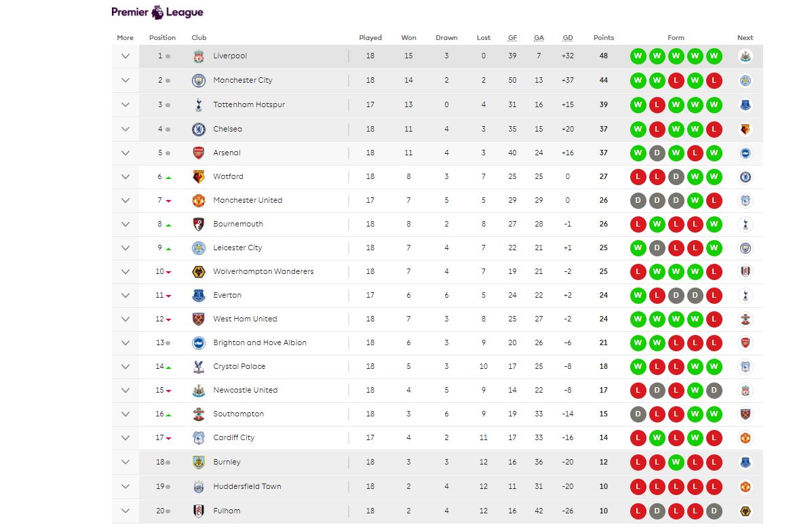Click Manchester City's latest loss form badge
The width and height of the screenshot is (812, 531).
(x=714, y=81)
